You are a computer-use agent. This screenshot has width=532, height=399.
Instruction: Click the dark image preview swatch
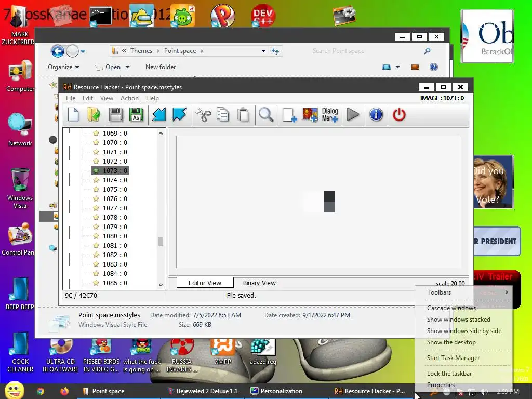329,202
